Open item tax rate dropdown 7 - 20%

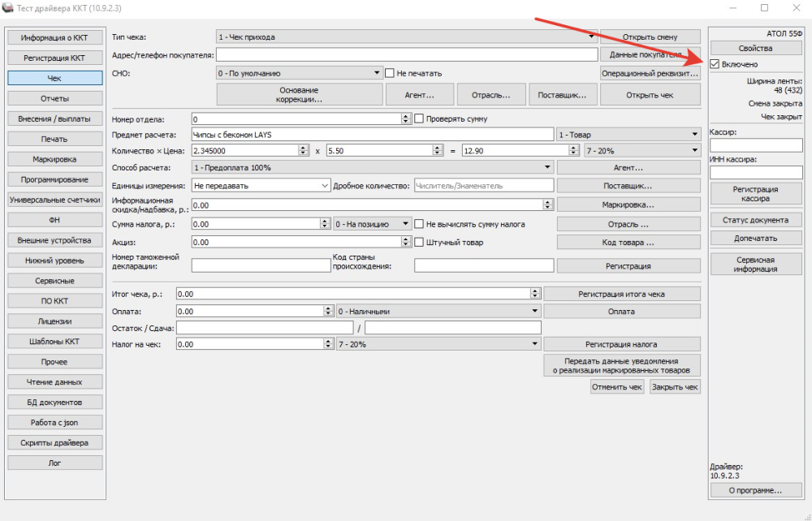pyautogui.click(x=642, y=151)
